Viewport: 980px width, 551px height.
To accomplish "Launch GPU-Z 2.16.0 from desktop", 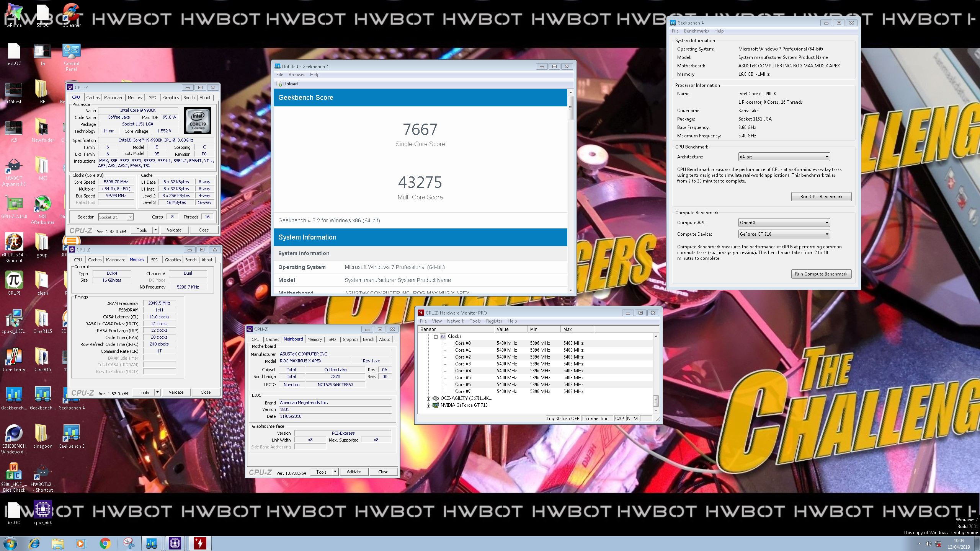I will pos(14,207).
